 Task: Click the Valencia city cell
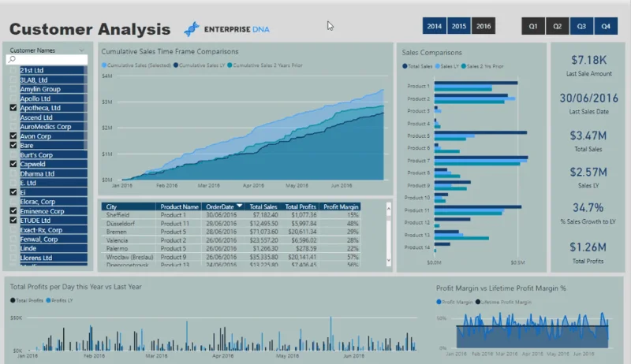(x=117, y=240)
